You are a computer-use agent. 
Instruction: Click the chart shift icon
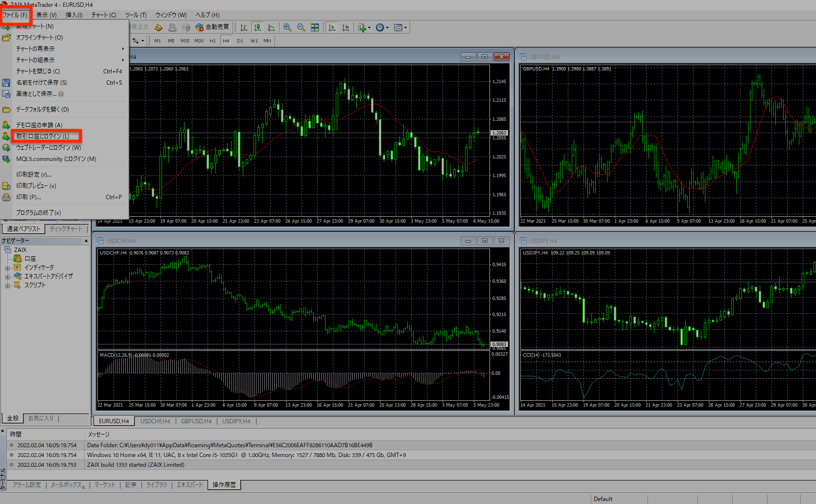click(346, 27)
